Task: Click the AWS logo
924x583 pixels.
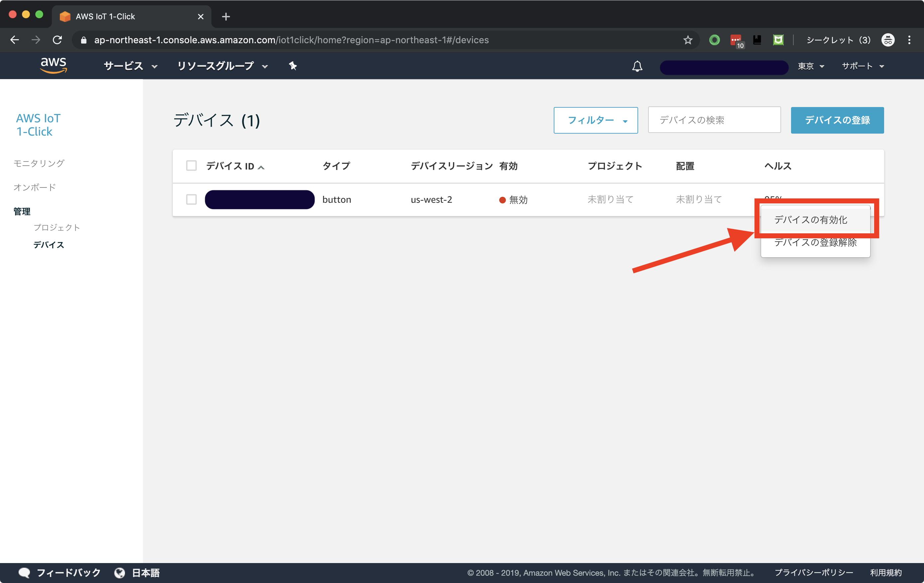Action: tap(53, 65)
